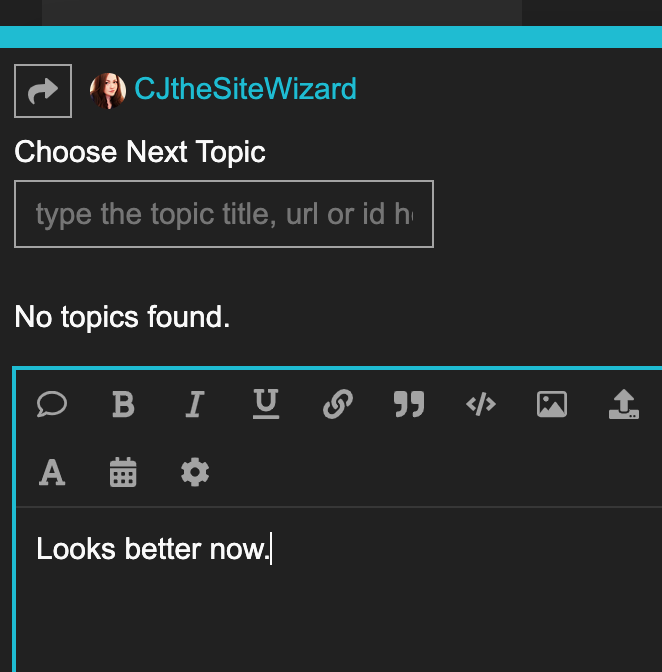Insert a blockquote with the quotation marks icon
662x672 pixels.
click(409, 404)
